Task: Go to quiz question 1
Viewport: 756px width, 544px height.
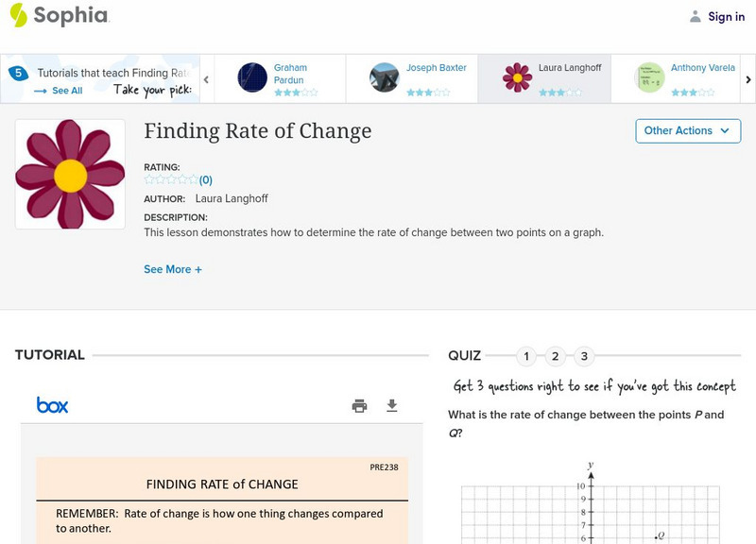Action: click(x=527, y=356)
